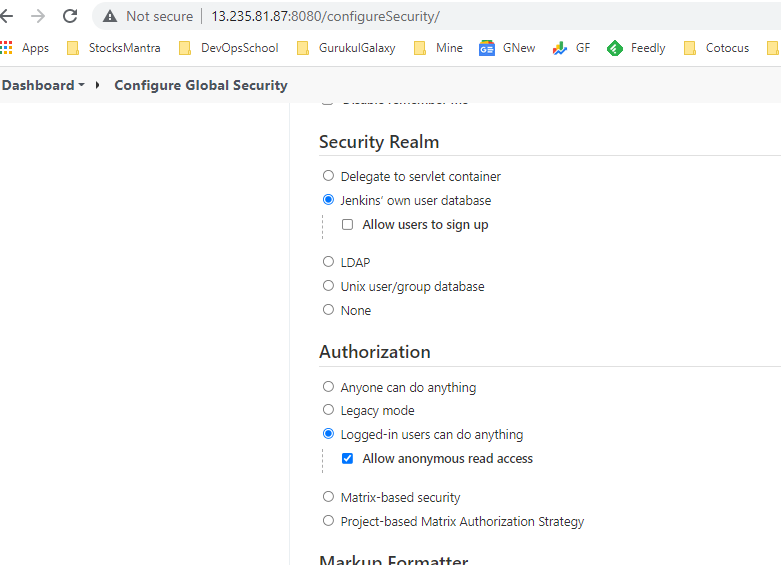This screenshot has height=565, width=781.
Task: Uncheck Allow anonymous read access
Action: pos(348,459)
